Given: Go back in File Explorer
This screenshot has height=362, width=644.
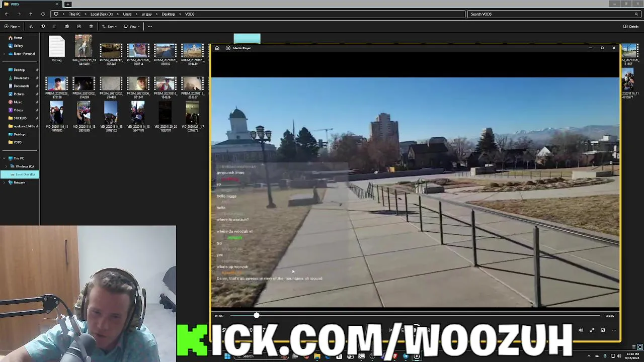Looking at the screenshot, I should coord(6,14).
